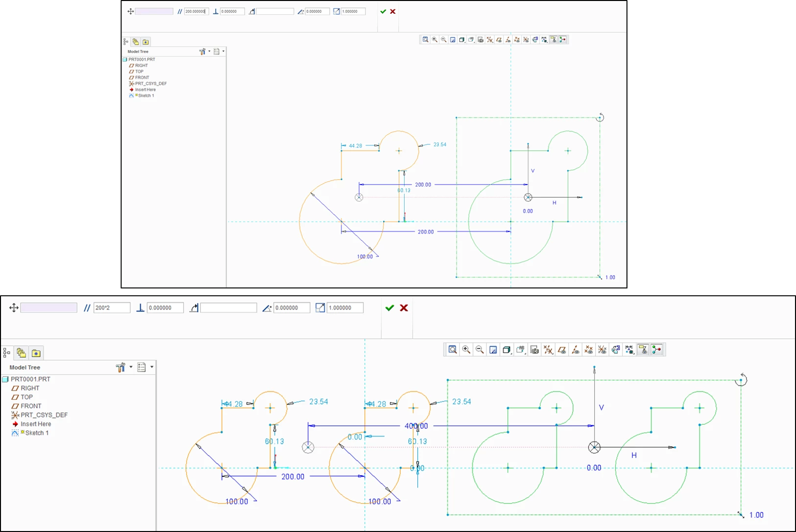The height and width of the screenshot is (532, 796).
Task: Open the settings dropdown beside the wrench icon
Action: [x=131, y=367]
